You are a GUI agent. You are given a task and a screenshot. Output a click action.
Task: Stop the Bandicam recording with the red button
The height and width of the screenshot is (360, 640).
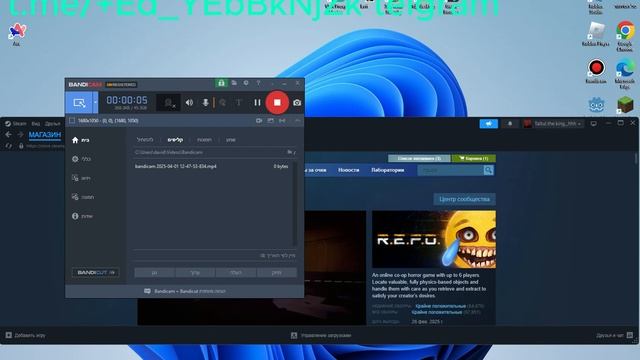(x=277, y=102)
